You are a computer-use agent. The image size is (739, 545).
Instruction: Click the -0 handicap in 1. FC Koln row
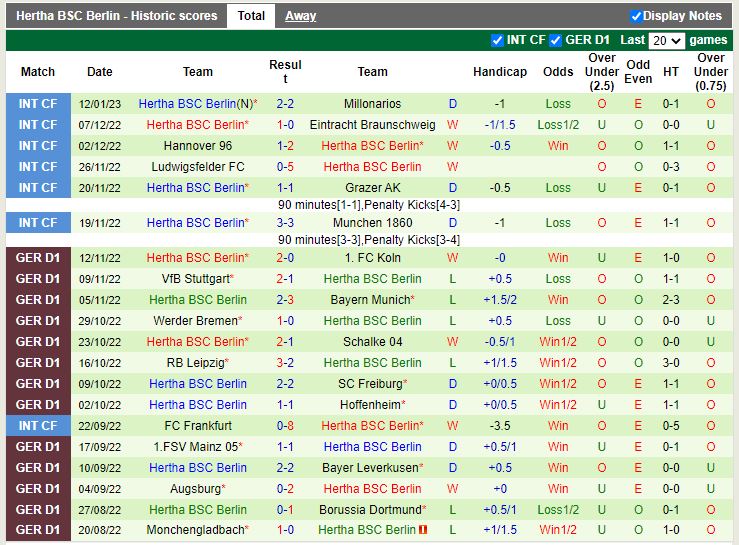pos(500,258)
